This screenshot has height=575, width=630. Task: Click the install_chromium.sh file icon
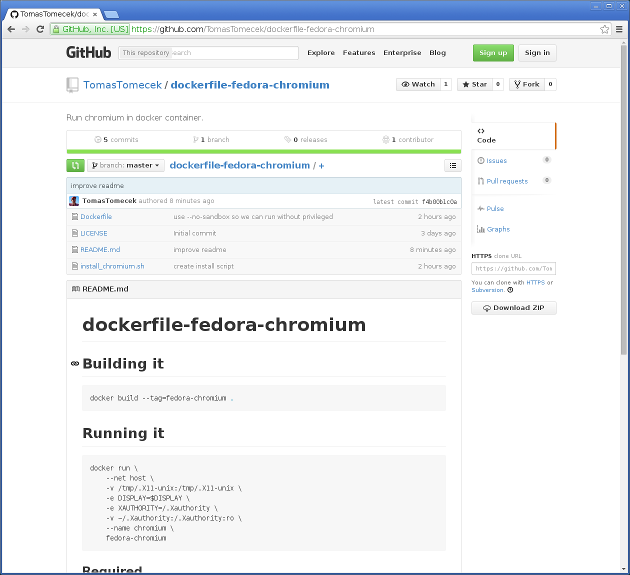[75, 266]
